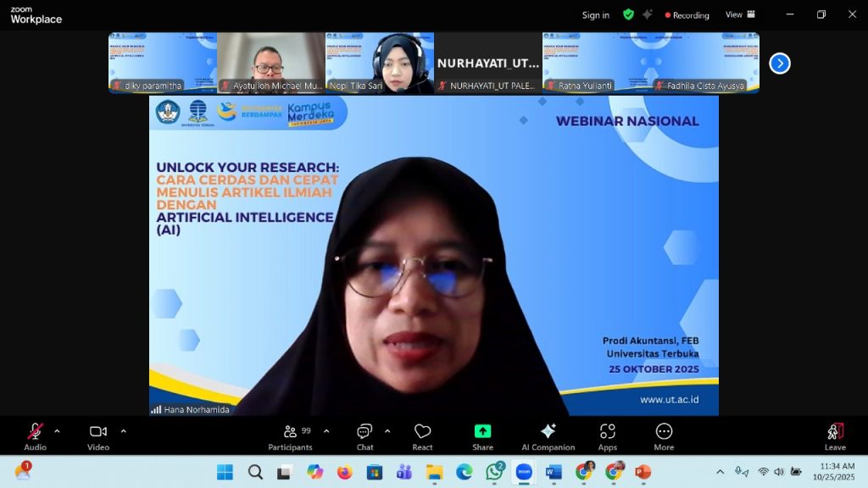Click the green Share screen icon

[482, 431]
